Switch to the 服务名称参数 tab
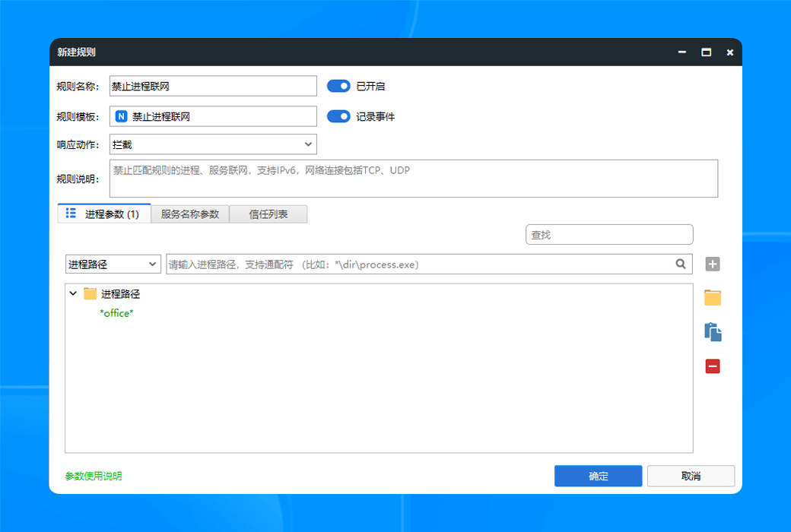This screenshot has width=791, height=532. (190, 214)
